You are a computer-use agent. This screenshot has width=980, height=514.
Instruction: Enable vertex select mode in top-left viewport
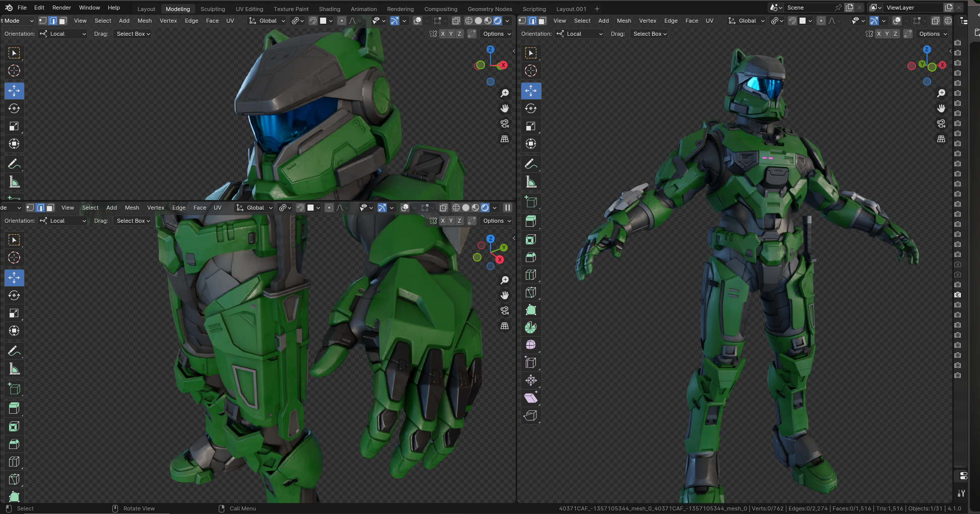pyautogui.click(x=43, y=21)
